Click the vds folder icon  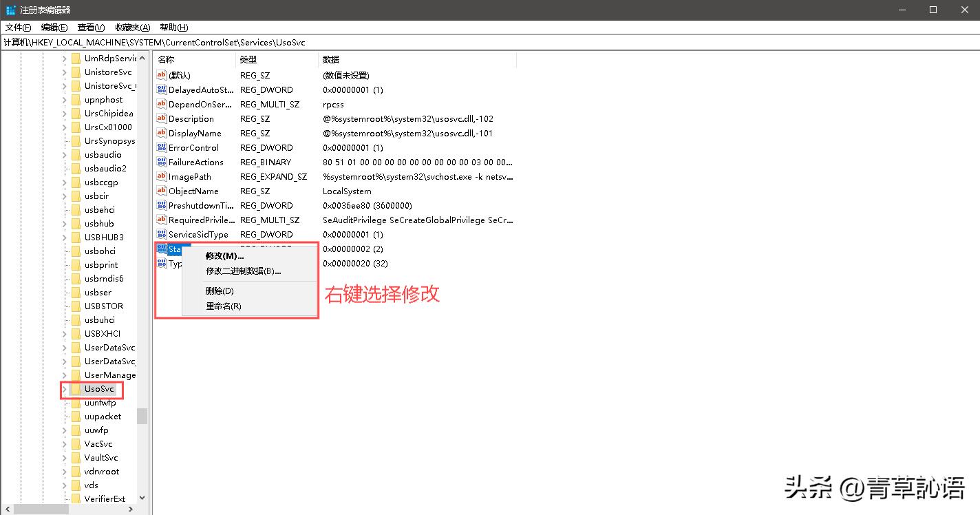coord(76,485)
